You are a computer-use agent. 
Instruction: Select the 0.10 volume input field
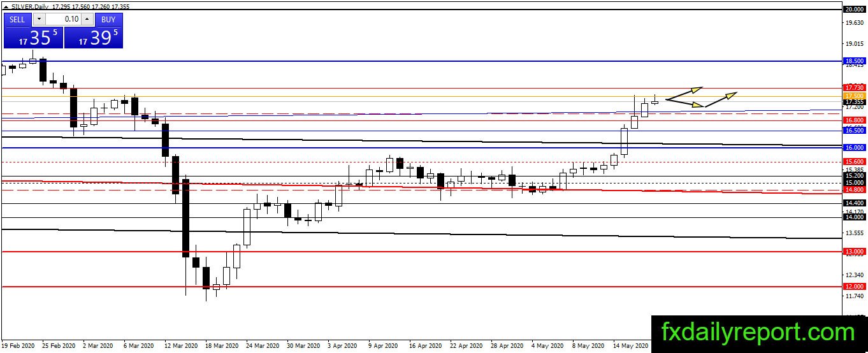[x=63, y=19]
